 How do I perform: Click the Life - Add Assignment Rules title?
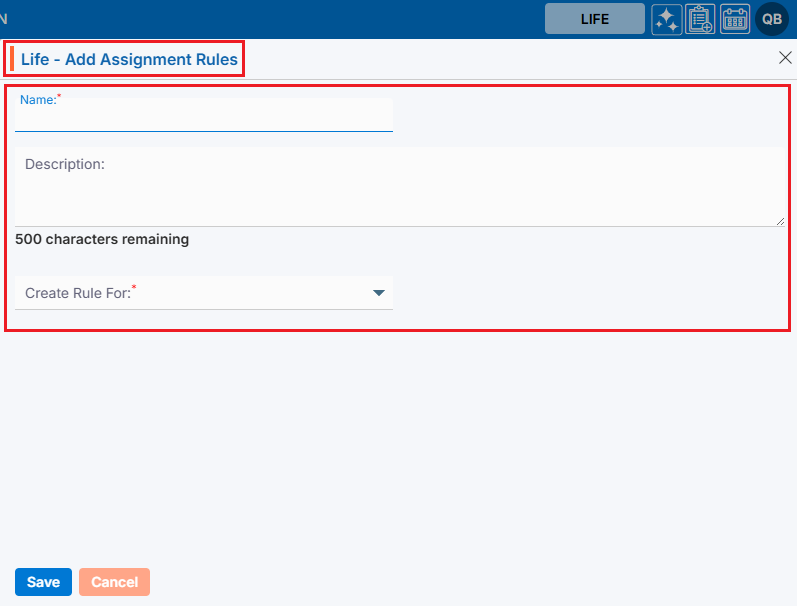point(129,60)
